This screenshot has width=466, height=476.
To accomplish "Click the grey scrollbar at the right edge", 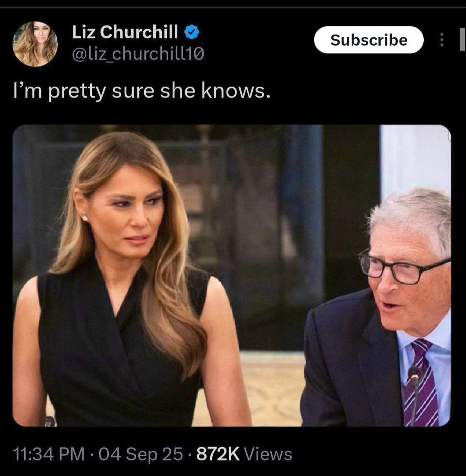I will click(x=462, y=39).
